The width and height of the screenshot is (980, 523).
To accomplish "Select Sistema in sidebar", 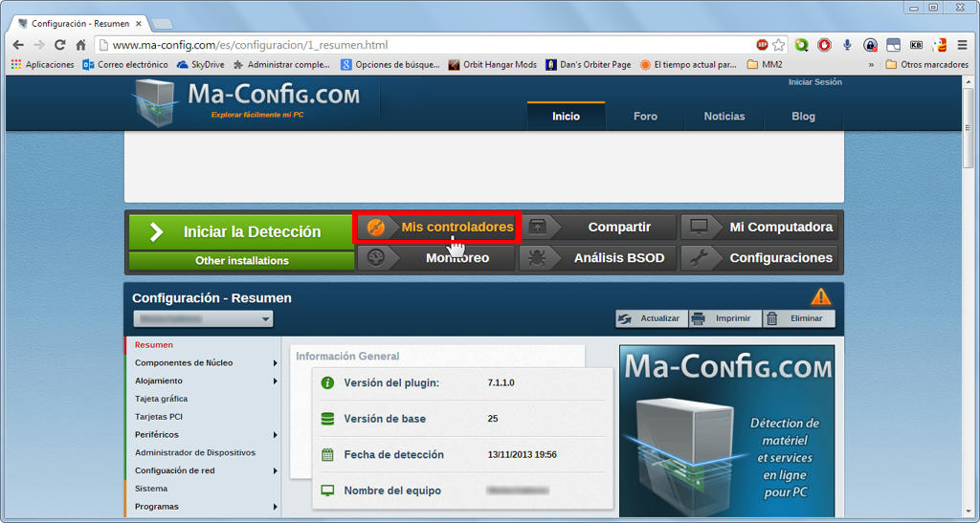I will pyautogui.click(x=151, y=489).
